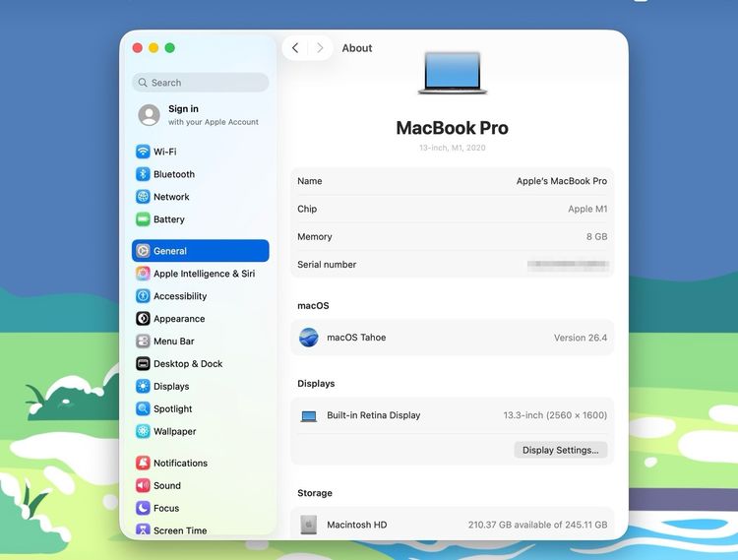The height and width of the screenshot is (560, 738).
Task: Click the red Notifications bell icon
Action: tap(143, 464)
